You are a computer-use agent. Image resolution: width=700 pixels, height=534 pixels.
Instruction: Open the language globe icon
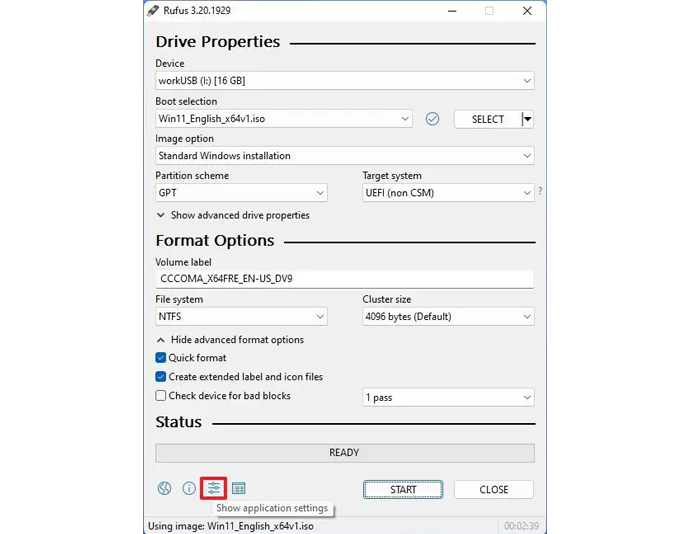[x=164, y=488]
